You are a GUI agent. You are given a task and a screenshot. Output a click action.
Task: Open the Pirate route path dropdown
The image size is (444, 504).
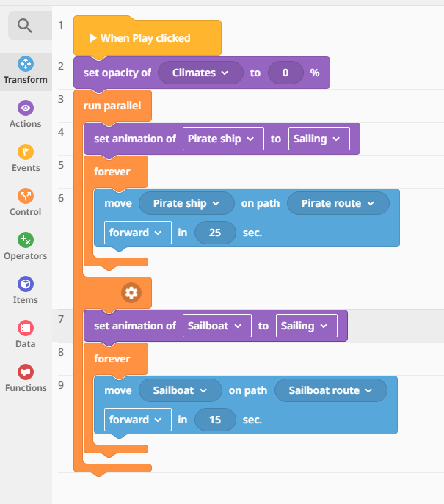click(x=338, y=203)
